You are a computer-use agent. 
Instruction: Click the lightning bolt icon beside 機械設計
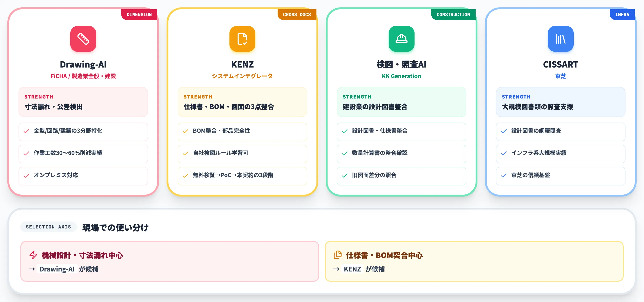[33, 255]
